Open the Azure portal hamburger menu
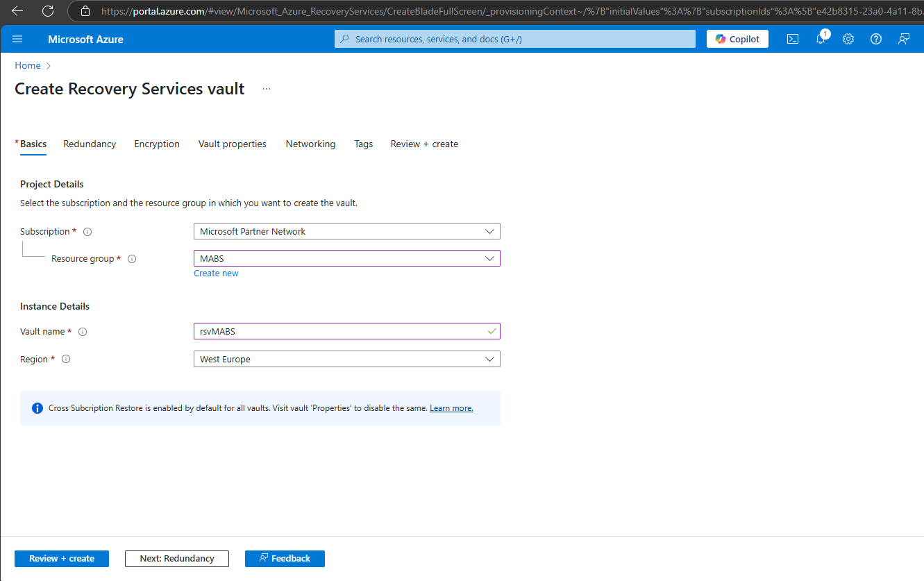This screenshot has width=924, height=581. tap(17, 39)
